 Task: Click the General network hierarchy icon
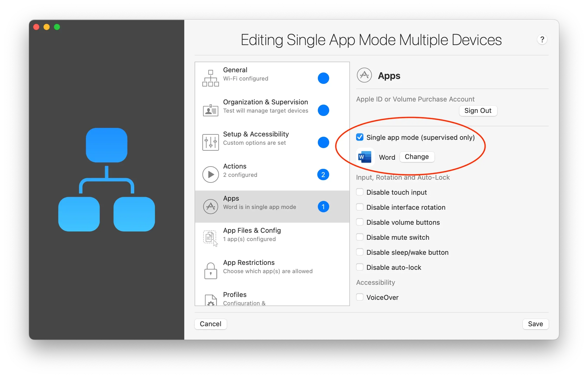pos(210,78)
